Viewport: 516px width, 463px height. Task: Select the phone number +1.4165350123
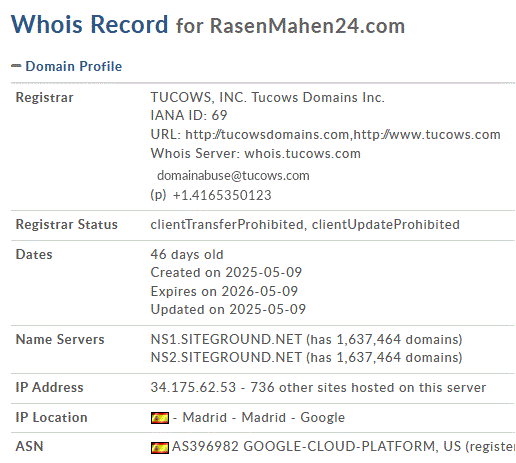tap(222, 195)
